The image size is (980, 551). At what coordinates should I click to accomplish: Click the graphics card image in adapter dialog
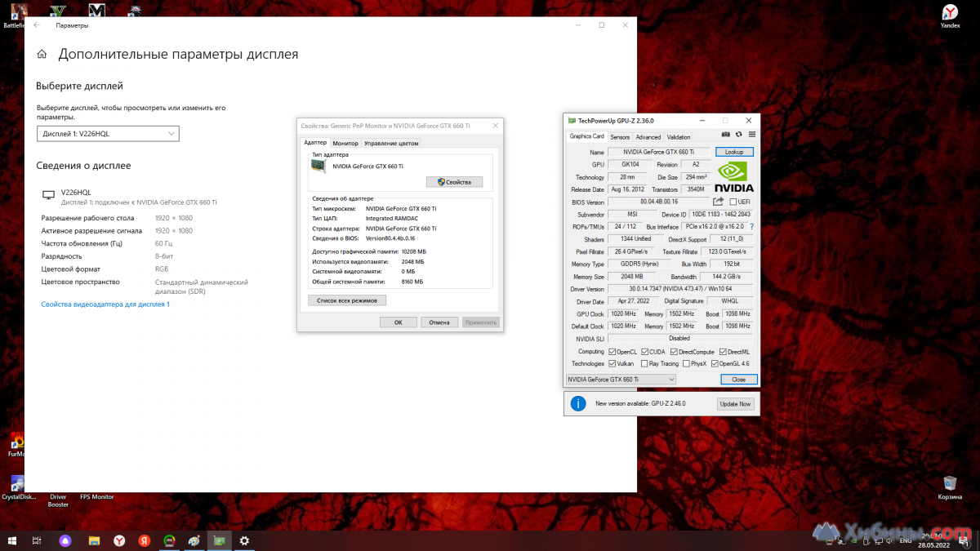click(x=318, y=166)
